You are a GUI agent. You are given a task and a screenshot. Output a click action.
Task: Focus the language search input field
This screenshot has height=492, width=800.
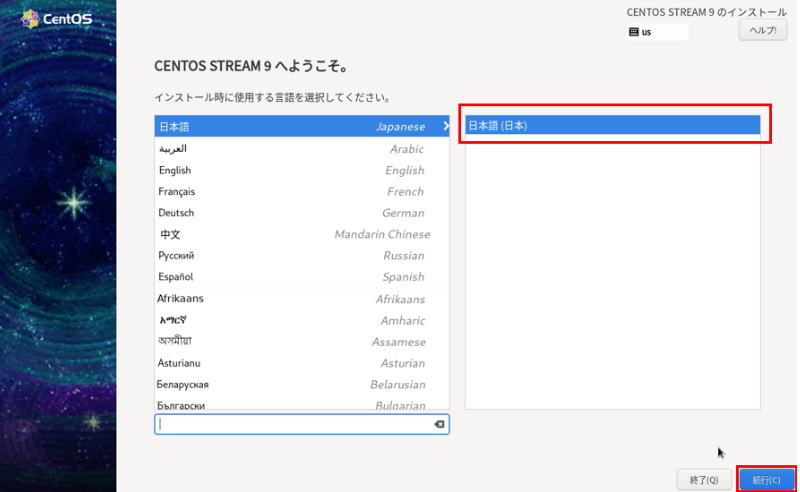point(302,424)
